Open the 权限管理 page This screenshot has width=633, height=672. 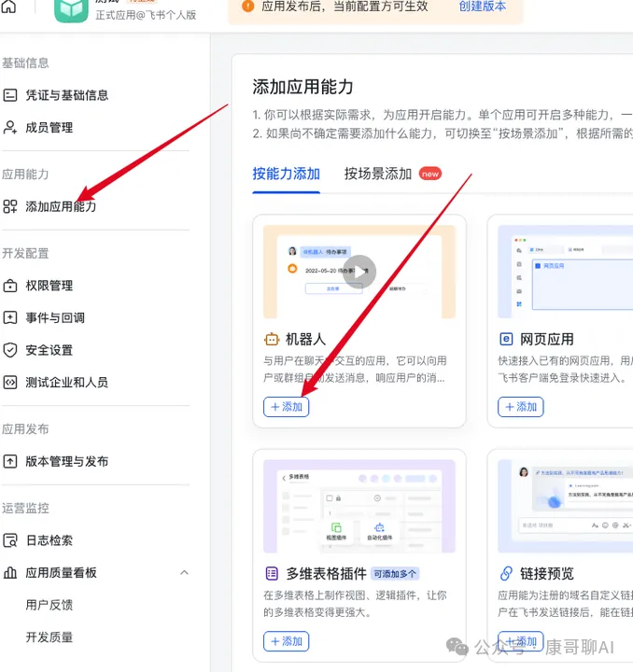[x=49, y=286]
